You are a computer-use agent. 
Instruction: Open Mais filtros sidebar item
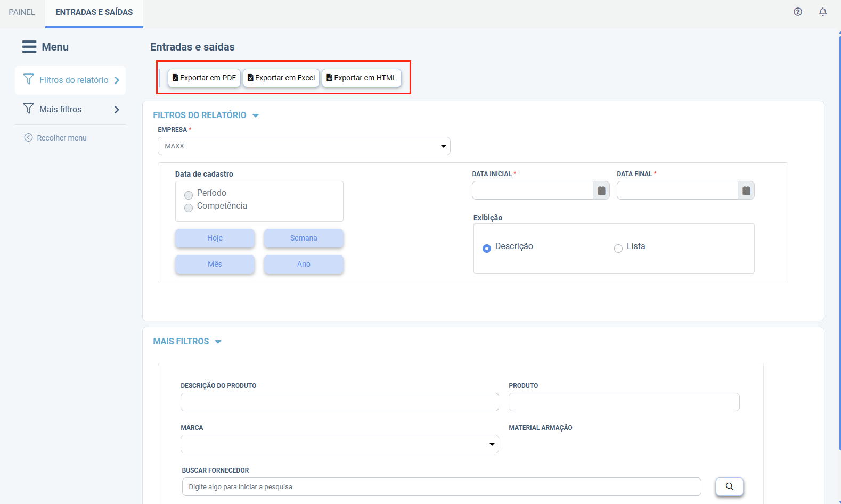pyautogui.click(x=70, y=109)
